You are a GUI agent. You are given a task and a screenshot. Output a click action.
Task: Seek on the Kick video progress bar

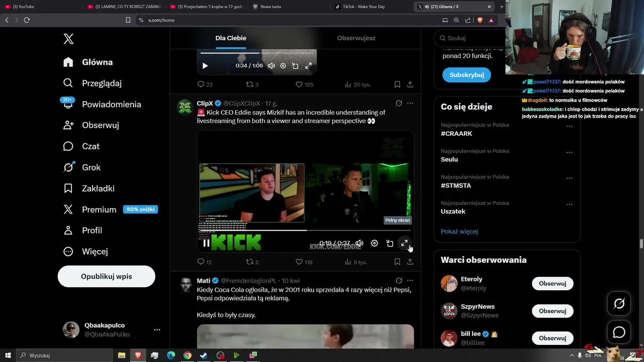[305, 230]
